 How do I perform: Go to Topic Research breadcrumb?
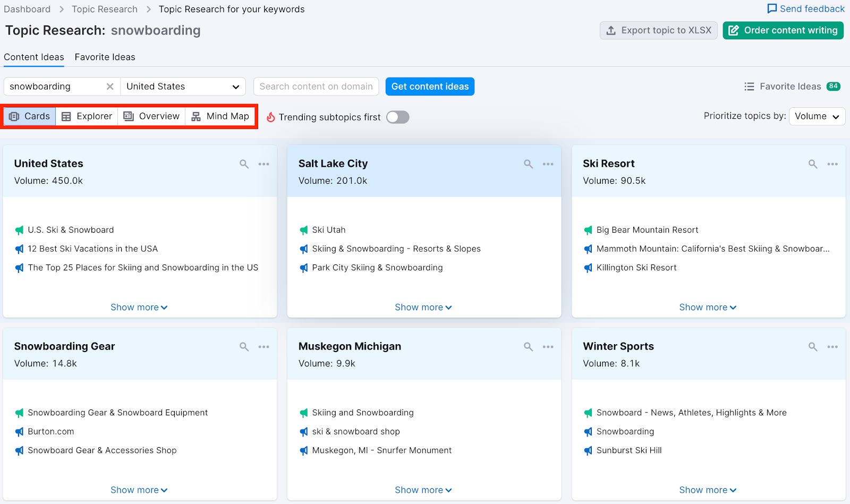105,9
